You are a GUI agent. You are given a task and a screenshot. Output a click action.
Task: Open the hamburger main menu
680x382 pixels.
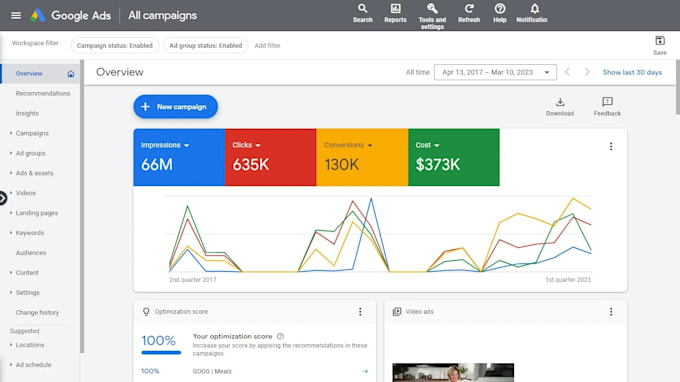16,16
